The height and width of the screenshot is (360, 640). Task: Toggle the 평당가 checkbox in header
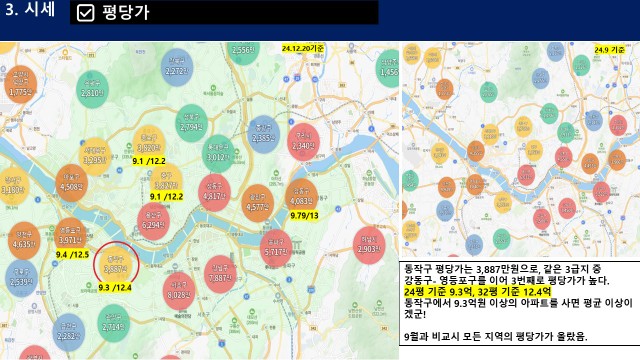(x=85, y=13)
